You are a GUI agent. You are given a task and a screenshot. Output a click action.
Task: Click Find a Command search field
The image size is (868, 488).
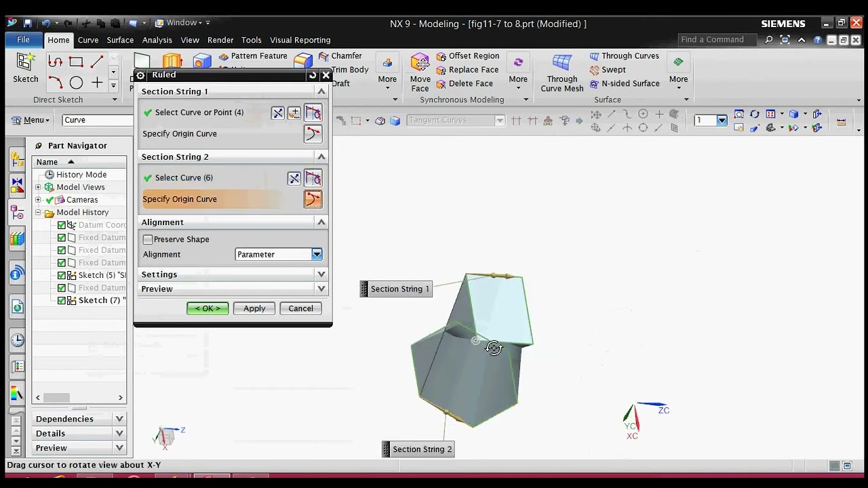pyautogui.click(x=717, y=39)
